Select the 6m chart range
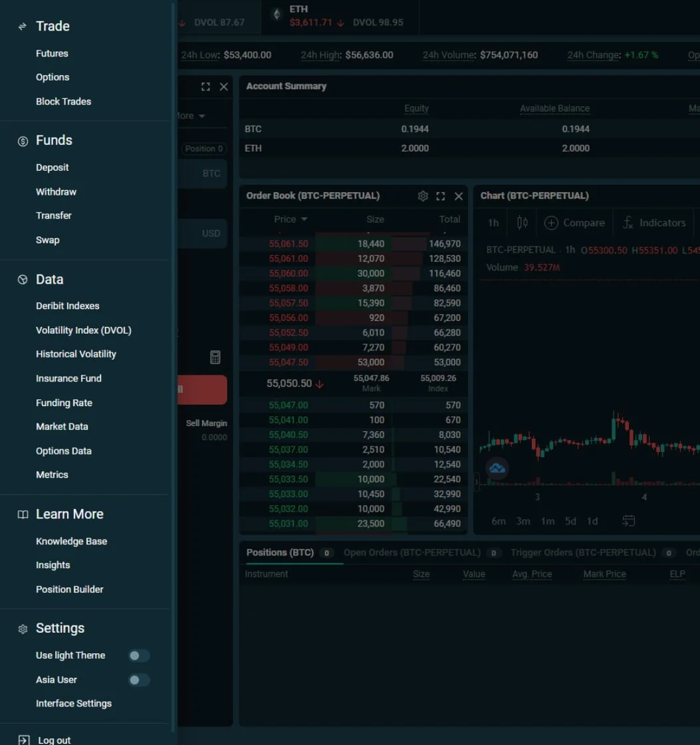 click(499, 521)
